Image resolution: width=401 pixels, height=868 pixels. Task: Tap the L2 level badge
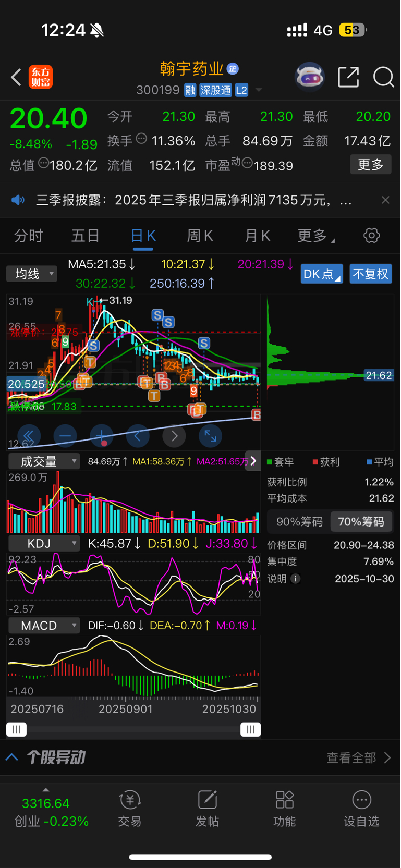point(241,90)
